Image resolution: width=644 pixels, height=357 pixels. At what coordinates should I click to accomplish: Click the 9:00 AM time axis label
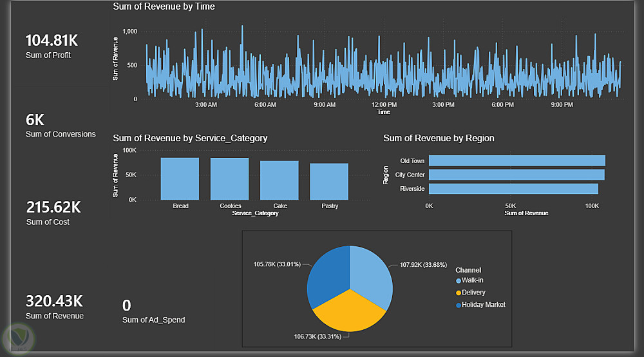tap(325, 105)
